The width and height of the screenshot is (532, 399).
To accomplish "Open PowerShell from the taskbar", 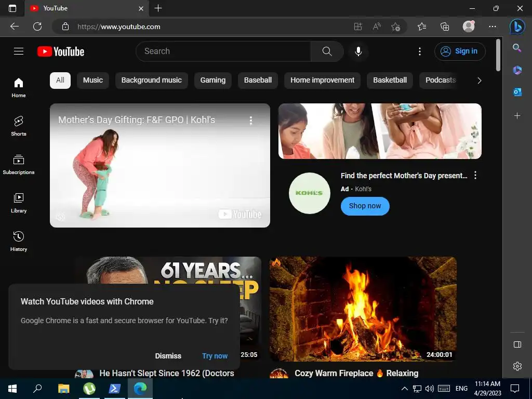I will 115,389.
